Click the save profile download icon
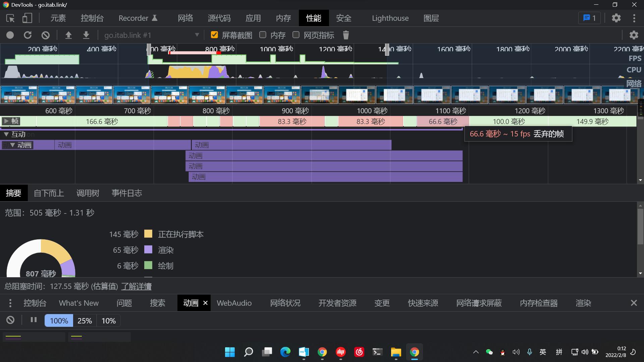This screenshot has height=362, width=644. click(x=86, y=35)
